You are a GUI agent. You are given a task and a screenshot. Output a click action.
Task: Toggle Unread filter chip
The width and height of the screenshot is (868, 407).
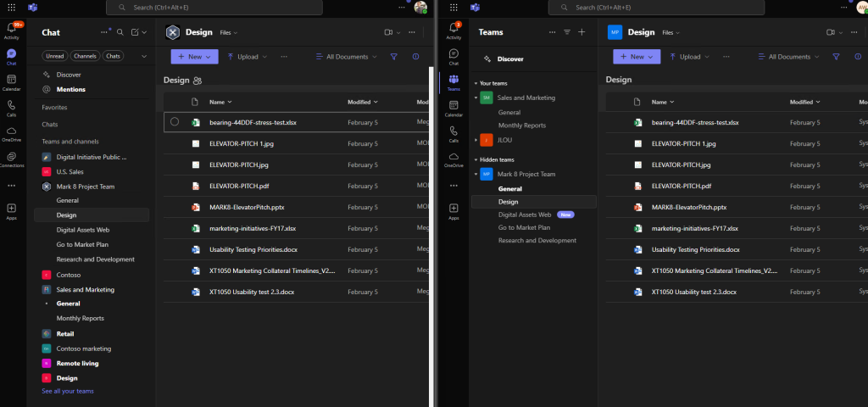pos(55,56)
